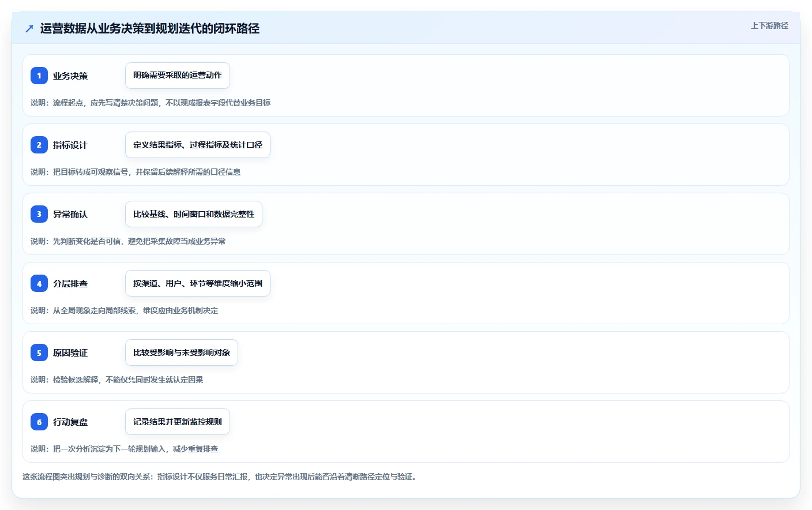
Task: Click the footer summary starting 这张流程图突出
Action: (220, 477)
